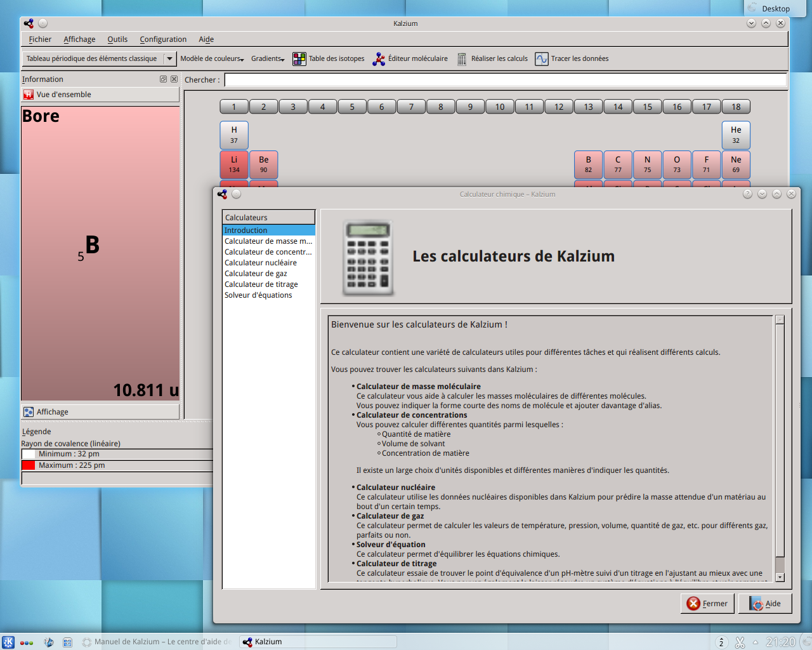This screenshot has height=650, width=812.
Task: Click the notification count tray icon
Action: (721, 642)
